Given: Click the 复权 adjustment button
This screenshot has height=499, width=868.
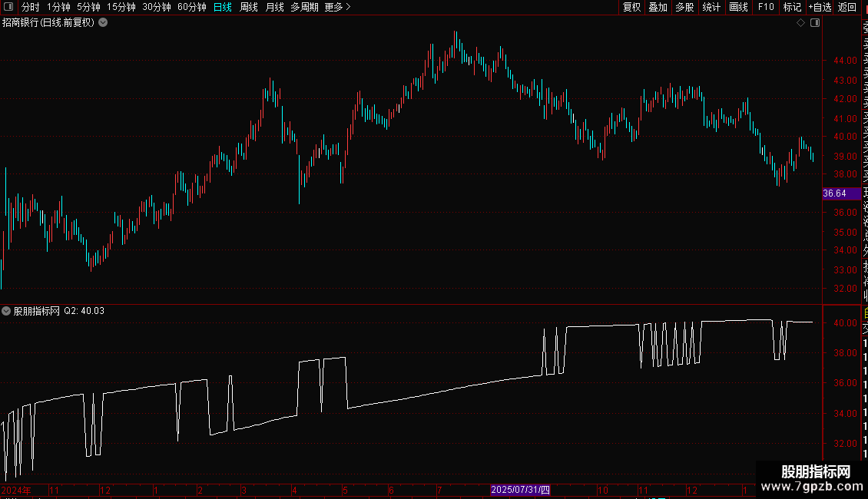Looking at the screenshot, I should (x=631, y=7).
